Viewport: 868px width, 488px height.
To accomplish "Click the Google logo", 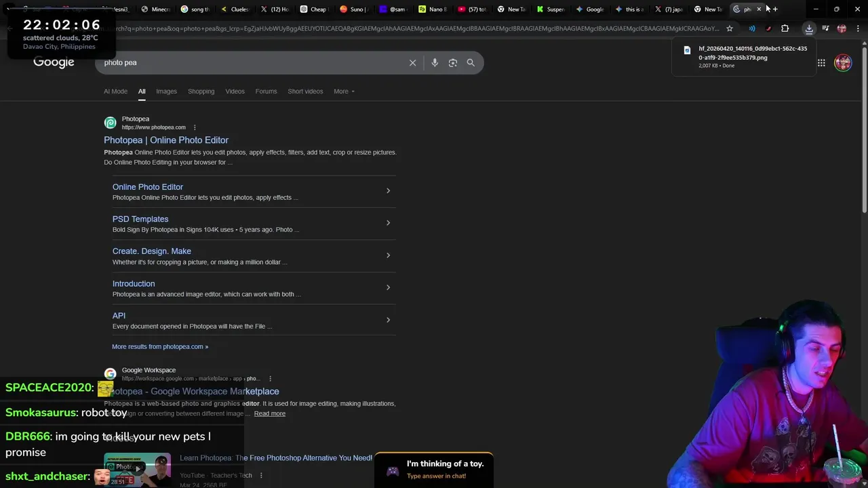I will point(54,62).
